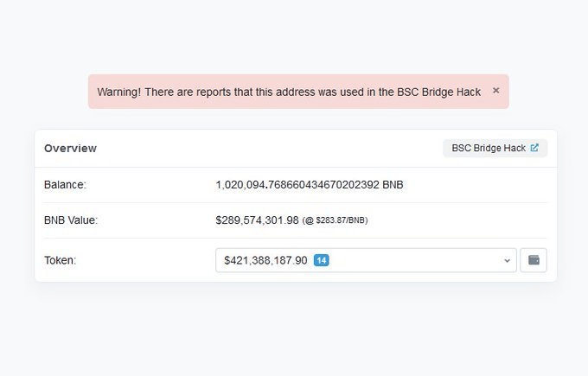The image size is (588, 376).
Task: Click the blue 14 token count badge
Action: (x=322, y=260)
